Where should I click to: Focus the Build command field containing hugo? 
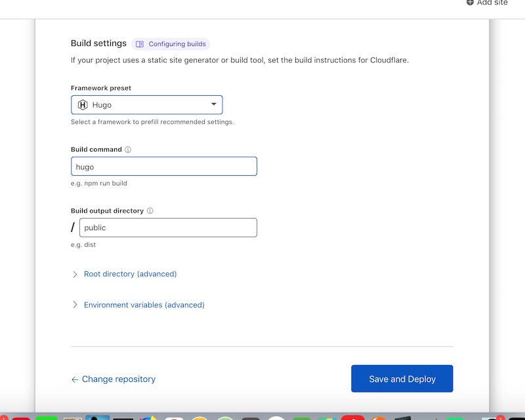click(x=164, y=166)
